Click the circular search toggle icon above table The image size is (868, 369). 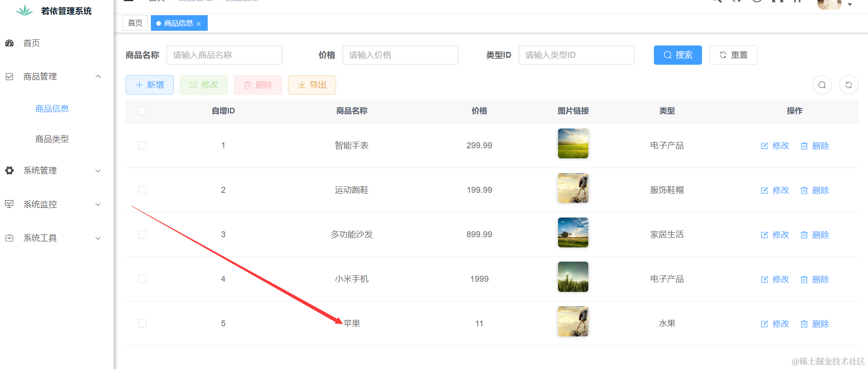click(822, 85)
